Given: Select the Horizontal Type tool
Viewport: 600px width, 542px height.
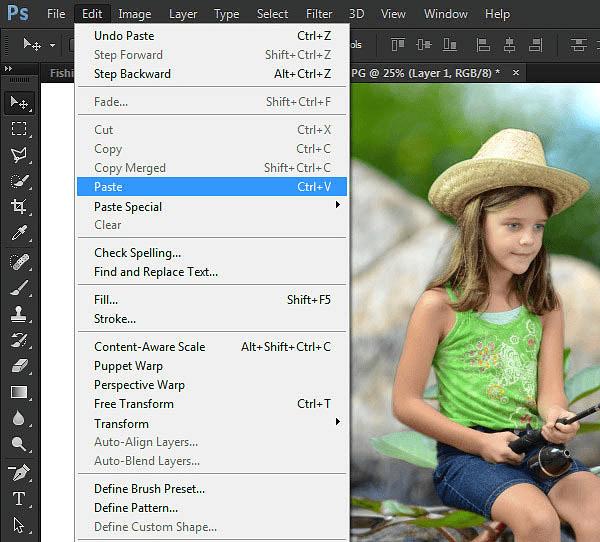Looking at the screenshot, I should click(19, 499).
